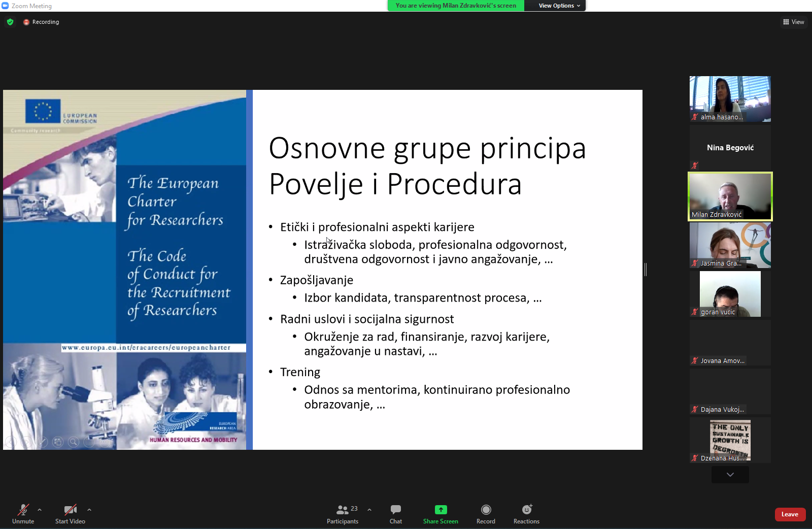The height and width of the screenshot is (529, 812).
Task: Click the green encryption shield icon
Action: (10, 22)
